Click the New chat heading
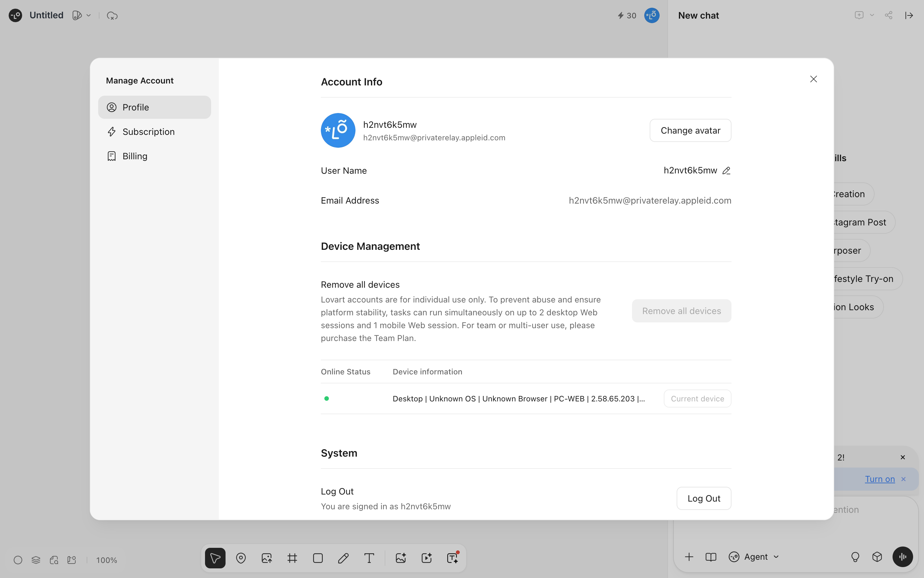Viewport: 924px width, 578px height. point(698,16)
